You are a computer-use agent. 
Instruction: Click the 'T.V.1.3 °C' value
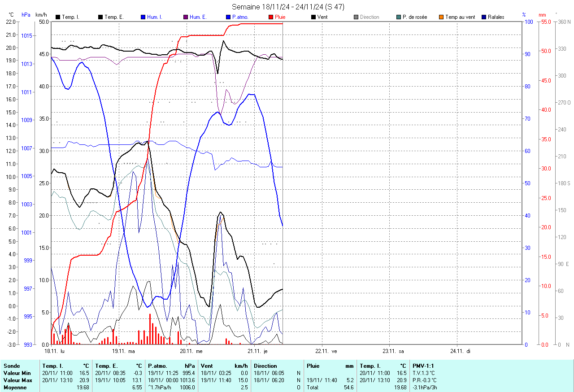coord(424,373)
